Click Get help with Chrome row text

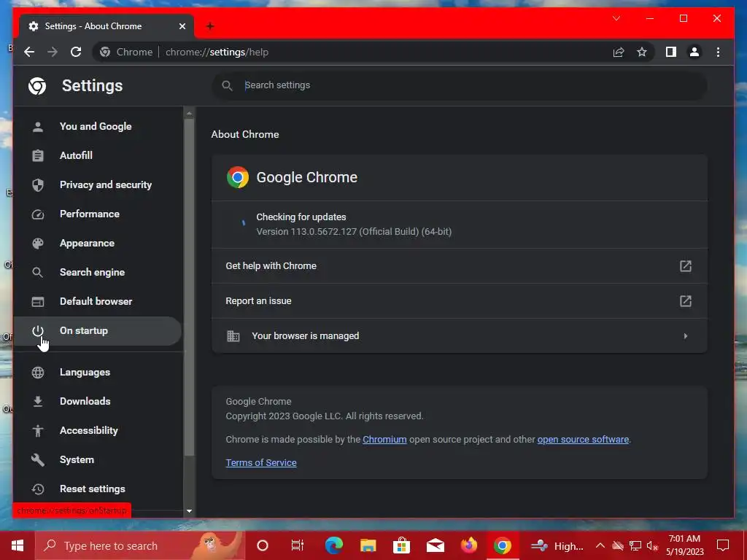(271, 265)
